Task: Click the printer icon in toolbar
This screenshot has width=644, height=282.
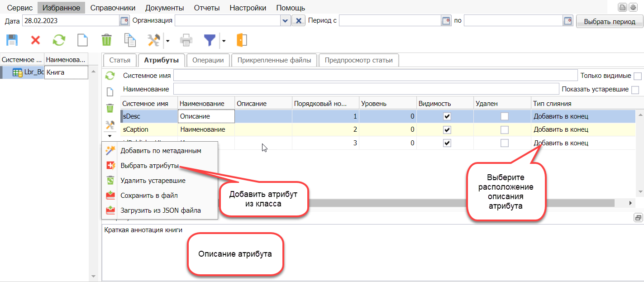Action: pos(186,40)
